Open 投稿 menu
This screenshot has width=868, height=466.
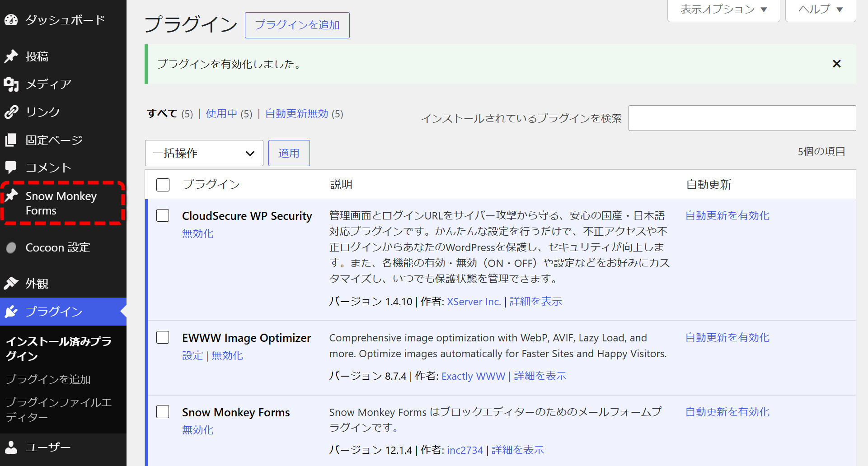63,56
